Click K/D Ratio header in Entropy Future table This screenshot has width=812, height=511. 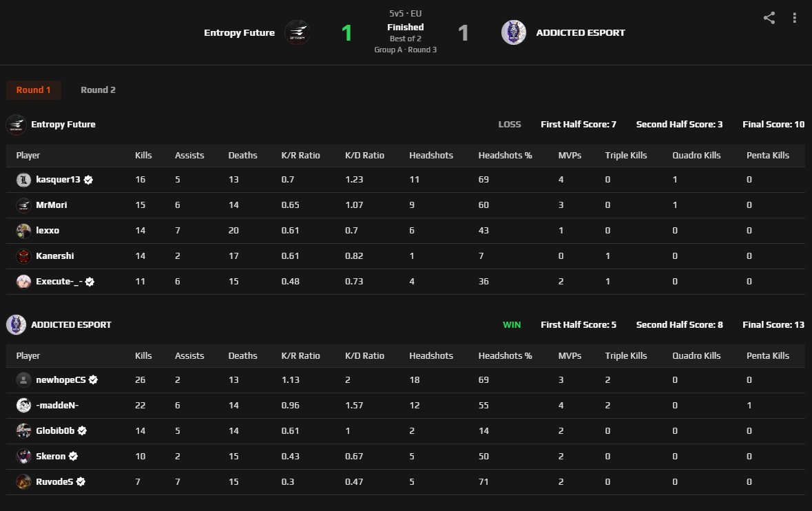[x=364, y=156]
